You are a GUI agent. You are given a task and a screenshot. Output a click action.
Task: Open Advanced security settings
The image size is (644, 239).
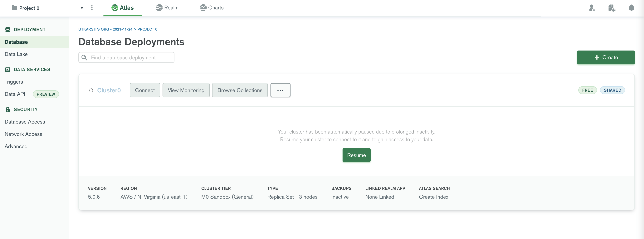16,146
